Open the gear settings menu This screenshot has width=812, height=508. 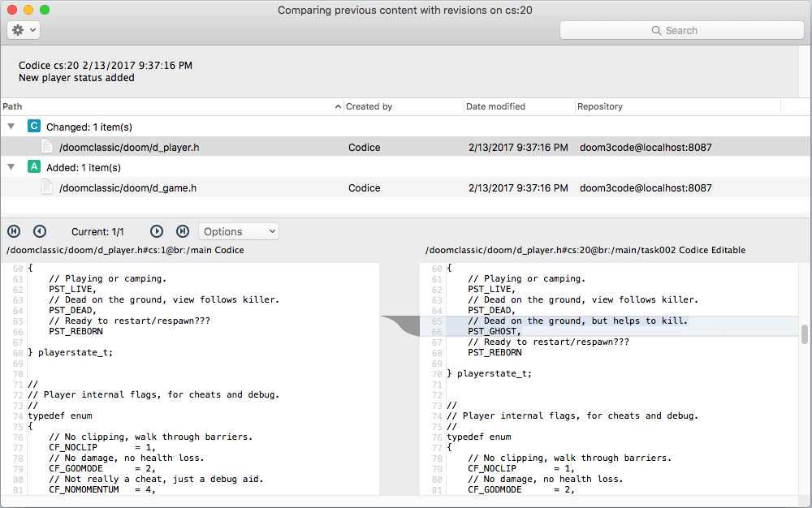point(24,30)
